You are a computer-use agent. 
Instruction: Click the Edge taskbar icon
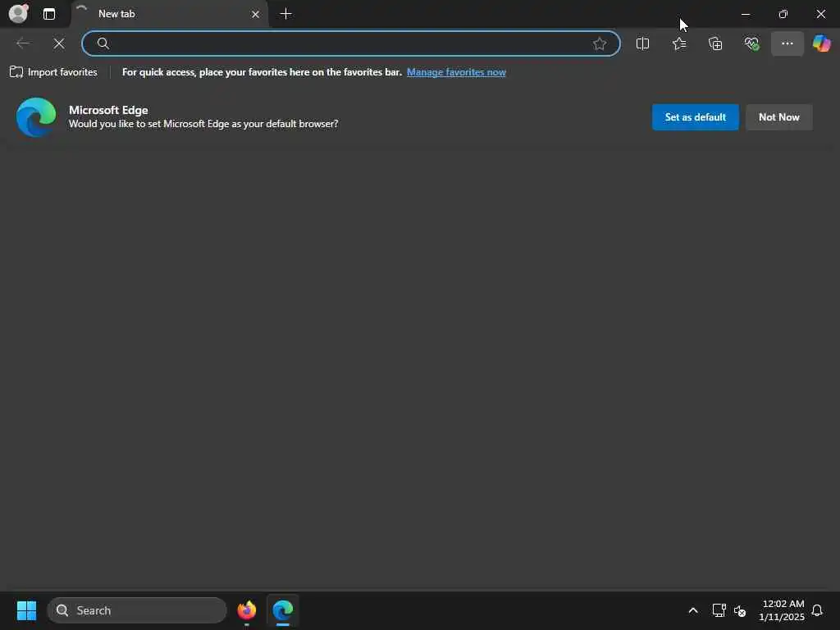282,610
